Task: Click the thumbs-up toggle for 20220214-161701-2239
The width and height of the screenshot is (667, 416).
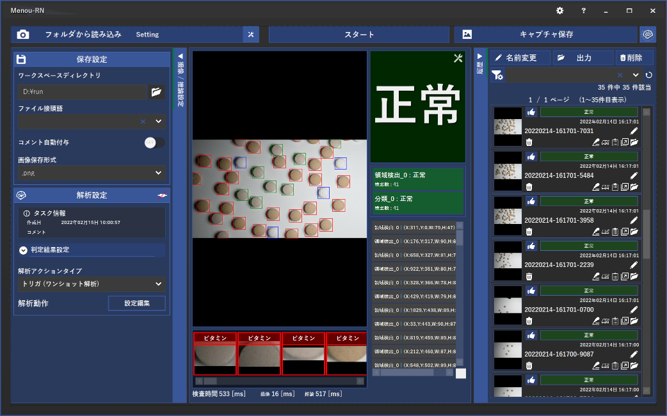Action: (x=531, y=246)
